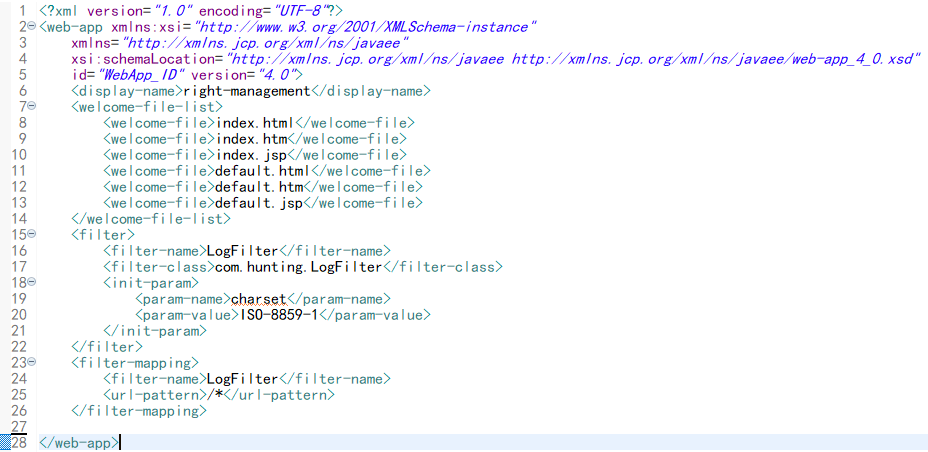Screen dimensions: 928x452
Task: Click the default.jsp welcome file entry
Action: (x=259, y=202)
